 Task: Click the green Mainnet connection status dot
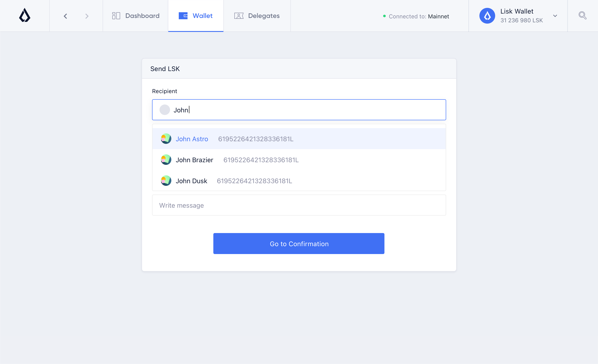click(384, 16)
